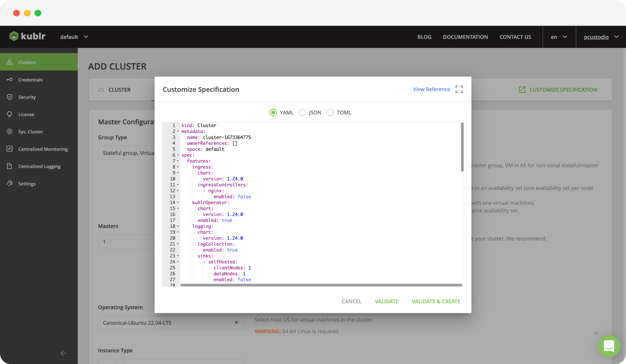
Task: Collapse the metadata block on line 2
Action: [178, 131]
